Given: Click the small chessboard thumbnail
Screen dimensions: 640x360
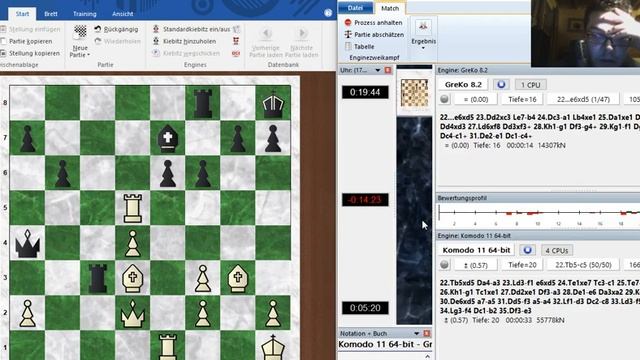Looking at the screenshot, I should click(x=414, y=93).
